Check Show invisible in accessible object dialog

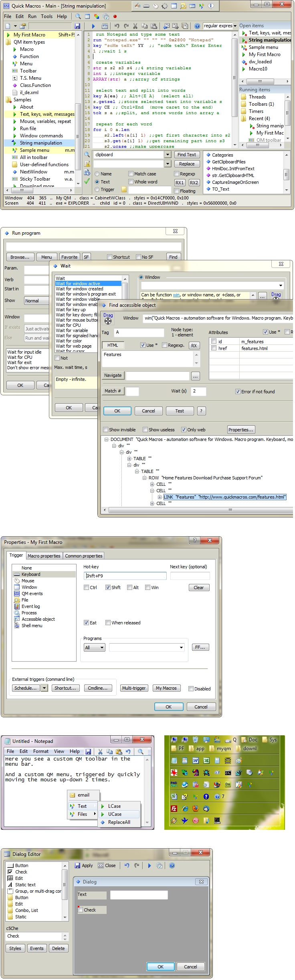105,430
